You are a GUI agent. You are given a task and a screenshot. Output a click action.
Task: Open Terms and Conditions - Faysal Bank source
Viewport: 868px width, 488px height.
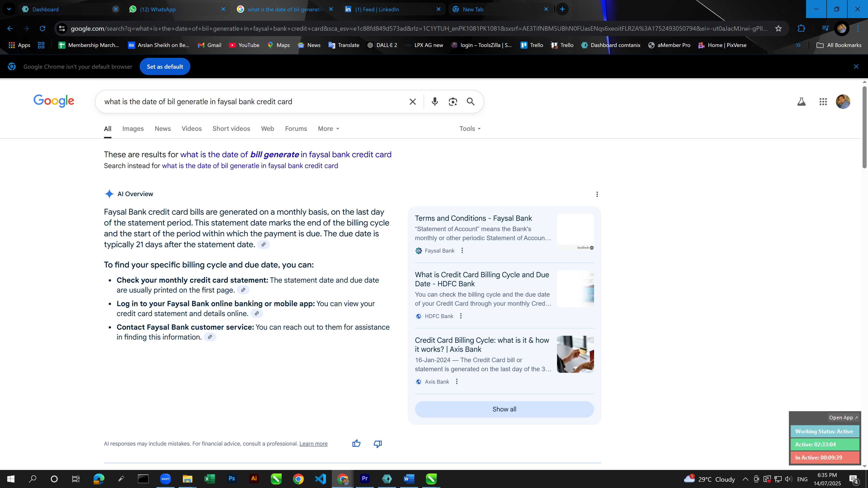tap(473, 218)
